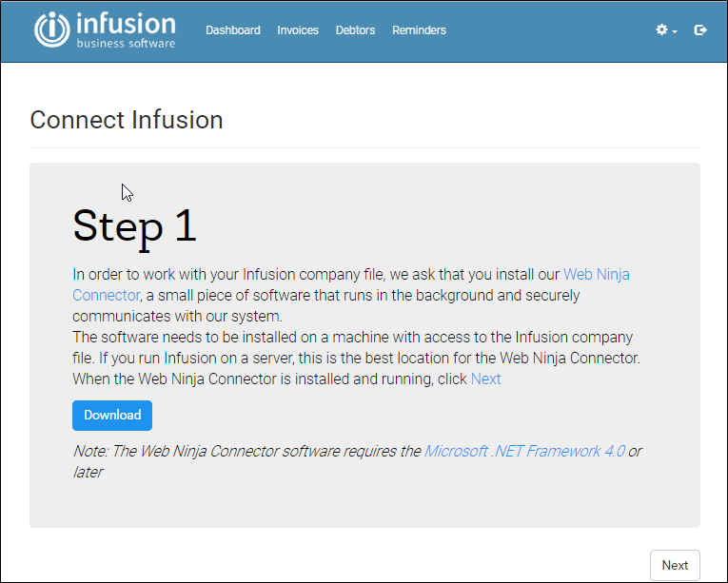This screenshot has width=728, height=583.
Task: Open the Invoices menu item
Action: pos(298,30)
